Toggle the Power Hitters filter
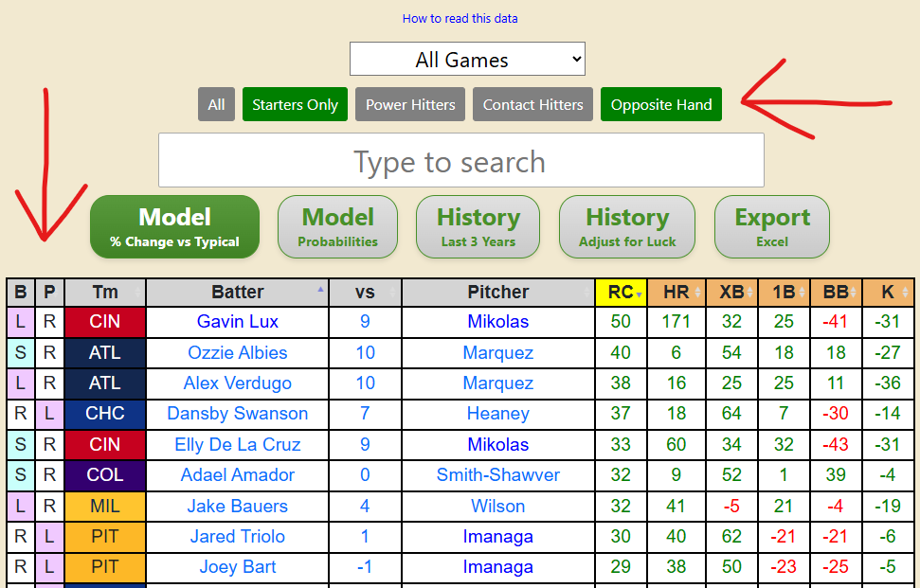Screen dimensions: 920x588 410,104
